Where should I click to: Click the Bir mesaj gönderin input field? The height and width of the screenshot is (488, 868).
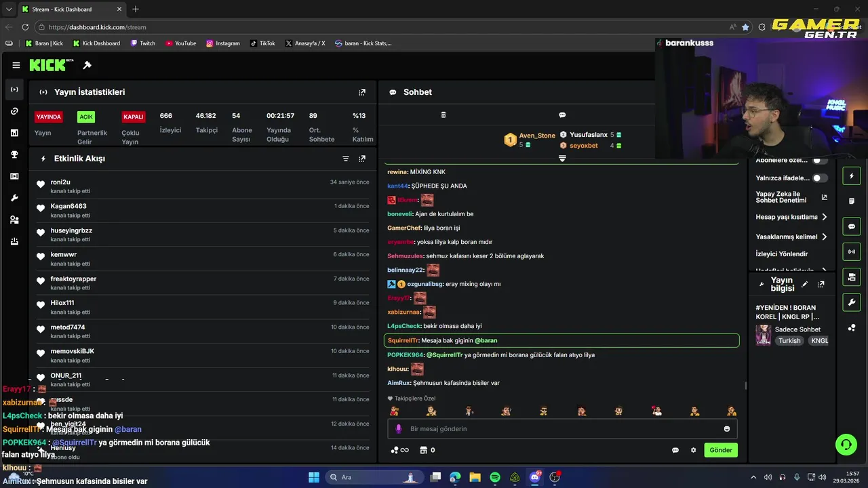click(562, 429)
